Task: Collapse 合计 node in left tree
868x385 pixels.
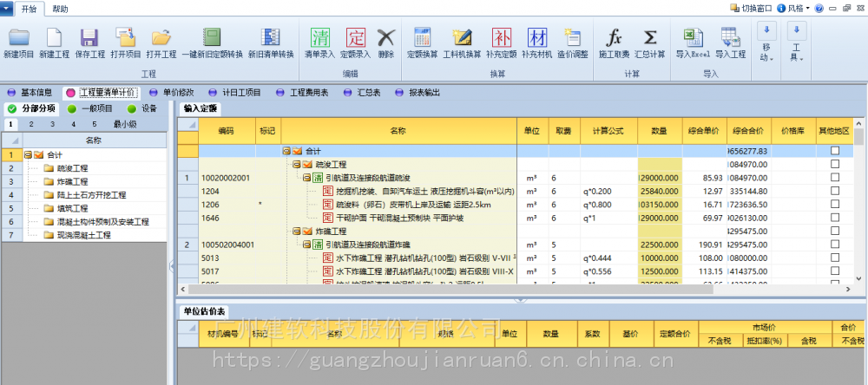Action: [x=28, y=155]
